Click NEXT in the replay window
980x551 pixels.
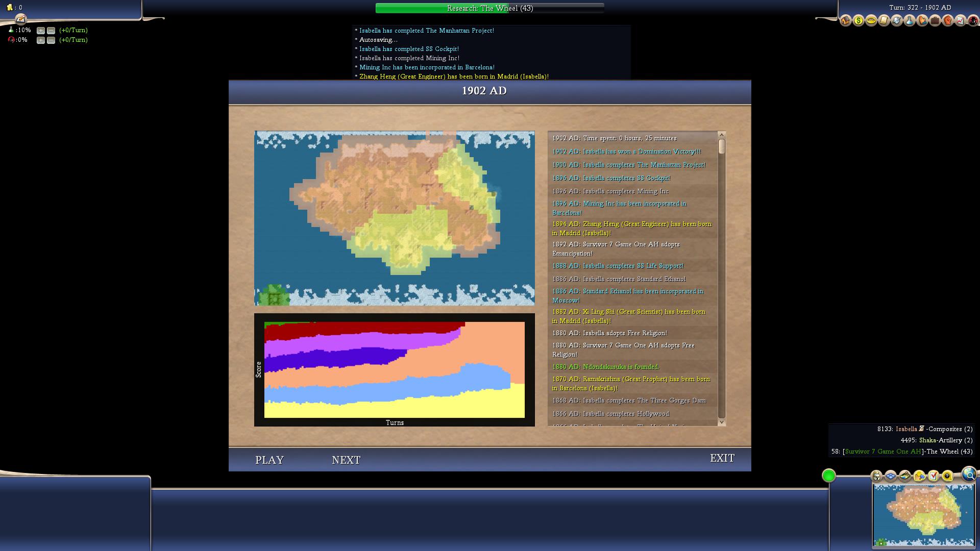(x=346, y=460)
